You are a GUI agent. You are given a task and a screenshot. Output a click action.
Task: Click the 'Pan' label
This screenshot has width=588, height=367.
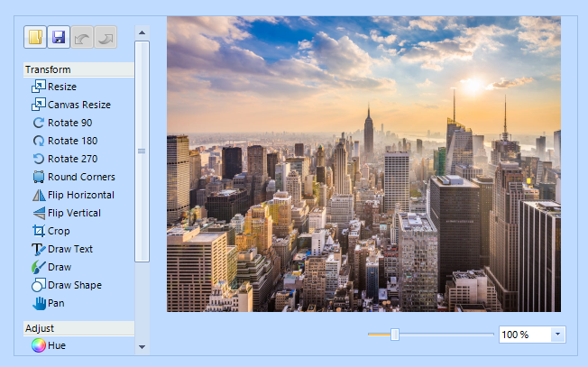click(56, 303)
